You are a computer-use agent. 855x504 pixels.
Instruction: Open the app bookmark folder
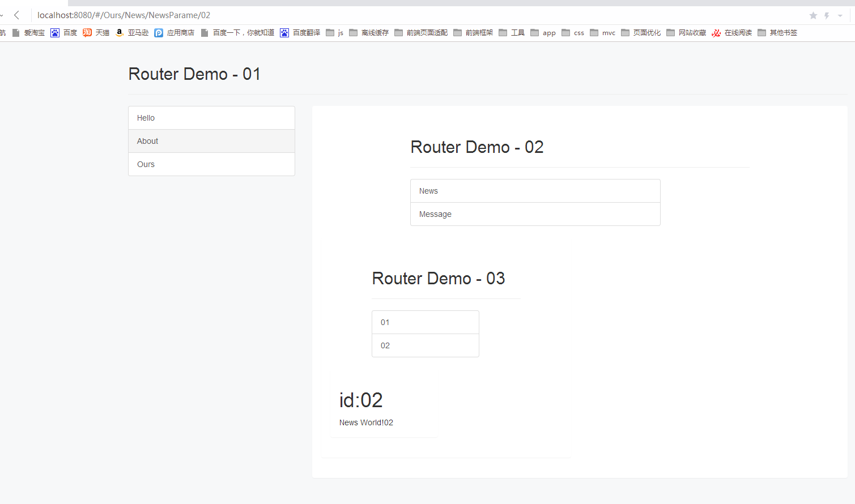click(543, 33)
